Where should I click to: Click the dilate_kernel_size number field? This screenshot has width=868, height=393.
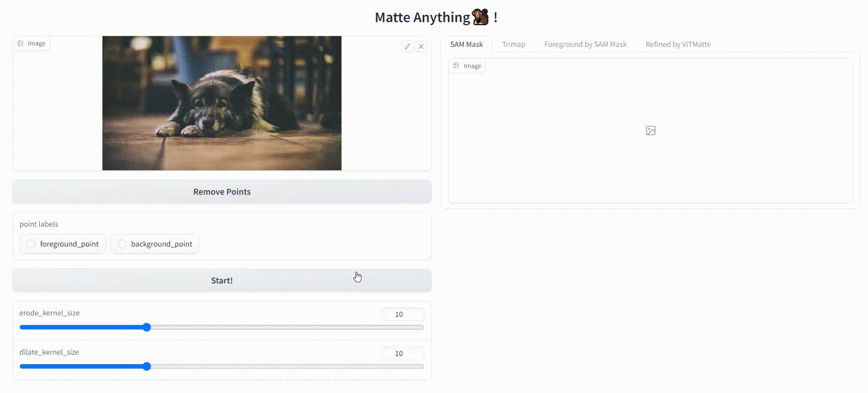402,353
